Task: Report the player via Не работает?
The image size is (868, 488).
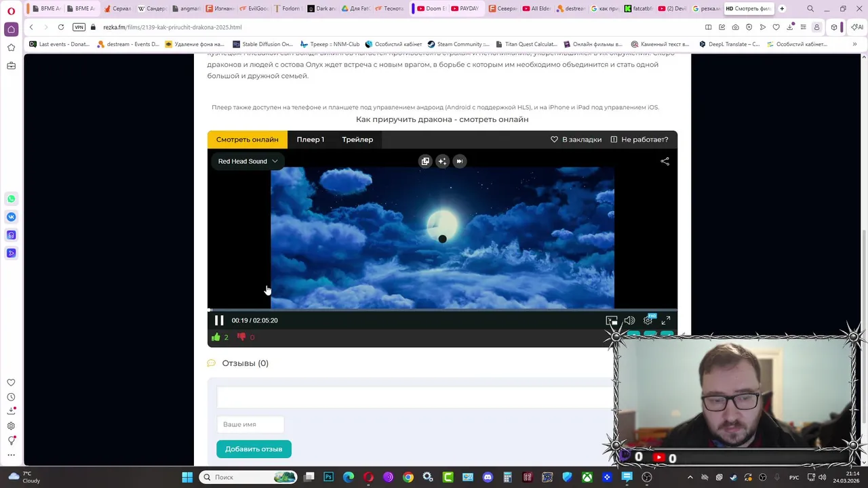Action: (x=639, y=140)
